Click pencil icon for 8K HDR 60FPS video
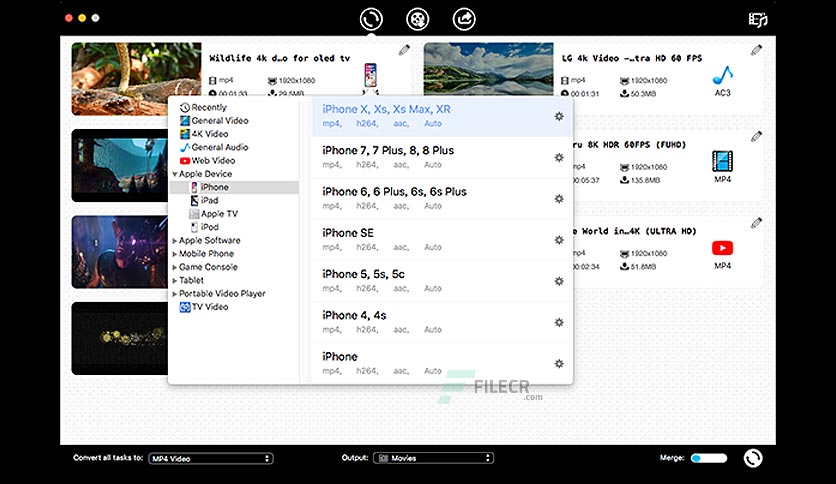Screen dimensions: 836x484 coord(756,136)
